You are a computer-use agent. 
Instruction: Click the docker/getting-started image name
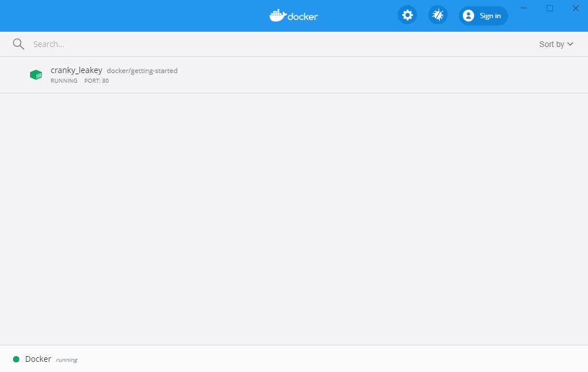[x=142, y=70]
